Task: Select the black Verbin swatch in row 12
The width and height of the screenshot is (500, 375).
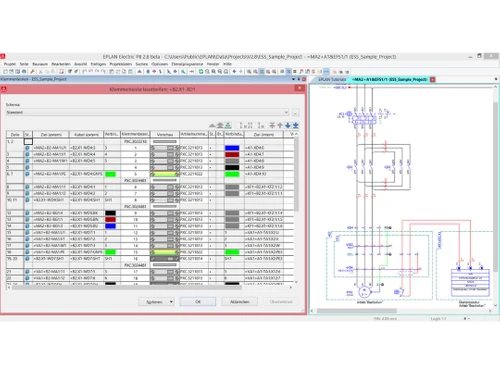Action: [x=110, y=213]
